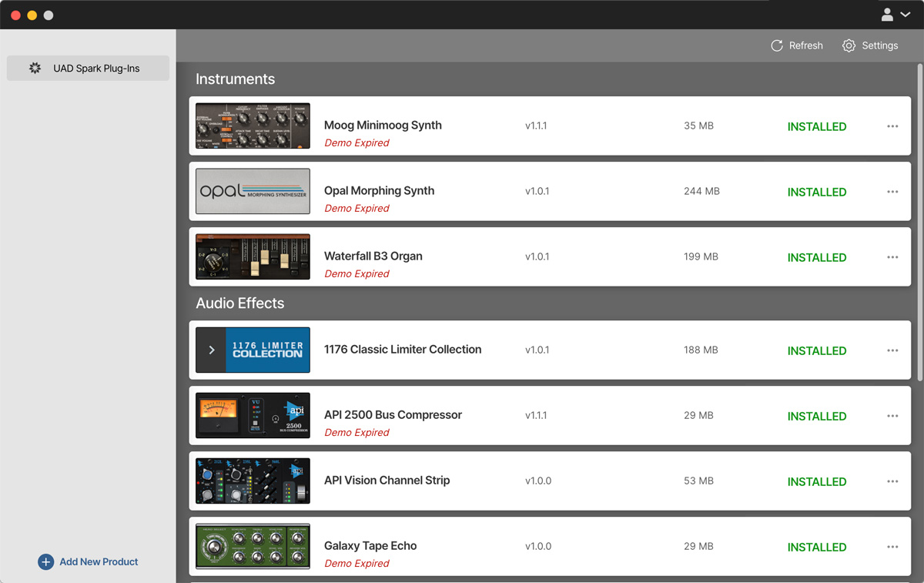The width and height of the screenshot is (924, 583).
Task: Click the 1176 Classic Limiter Collection title
Action: point(403,349)
